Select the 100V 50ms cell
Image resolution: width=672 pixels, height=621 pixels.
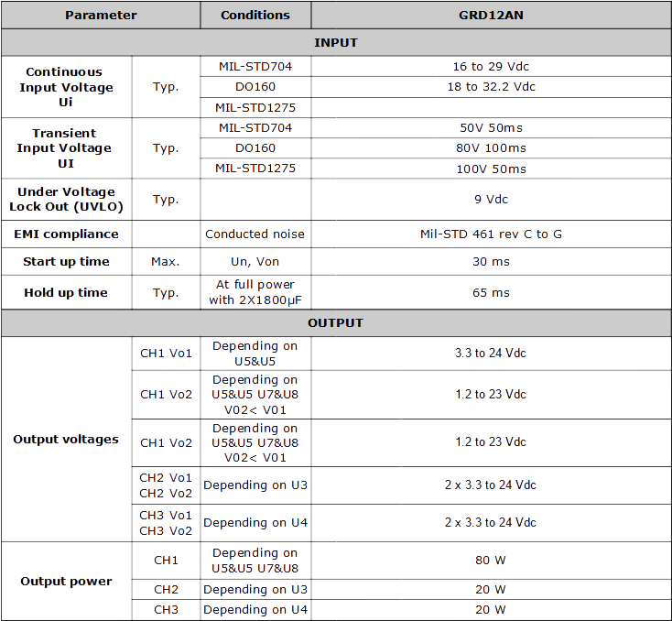(x=491, y=169)
